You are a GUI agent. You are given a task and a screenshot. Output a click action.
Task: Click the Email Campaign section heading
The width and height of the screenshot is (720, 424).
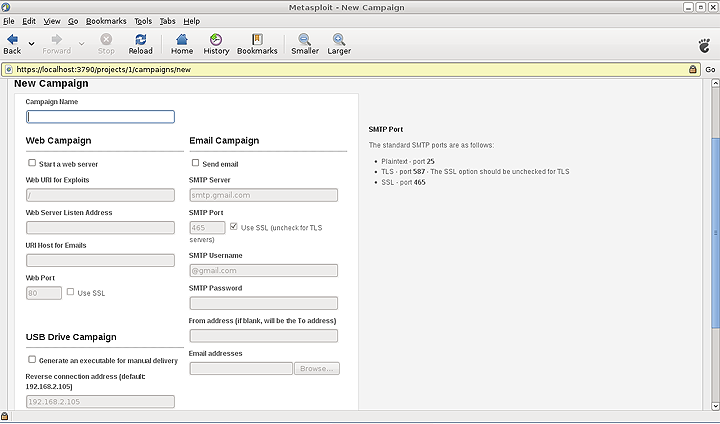(x=224, y=141)
